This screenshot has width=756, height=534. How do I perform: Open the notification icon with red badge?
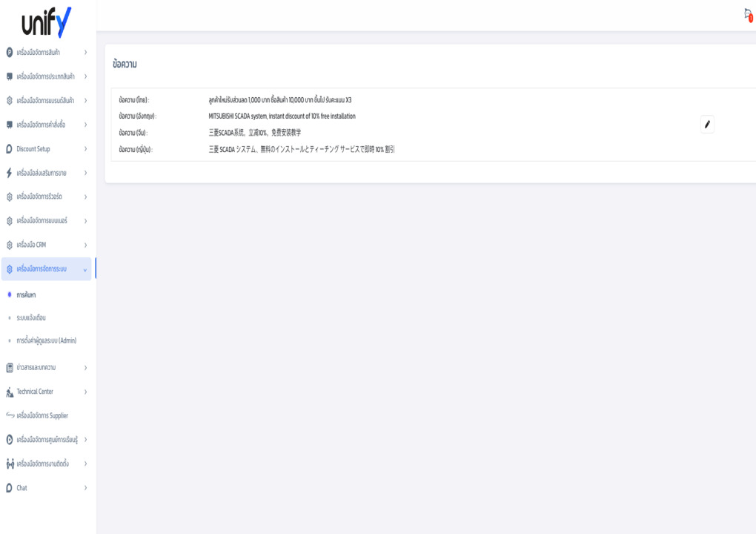748,14
